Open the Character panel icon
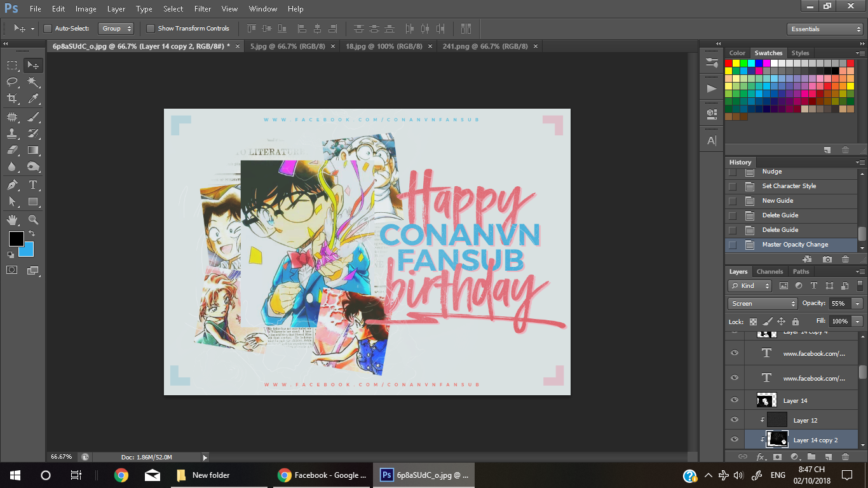 (x=711, y=140)
